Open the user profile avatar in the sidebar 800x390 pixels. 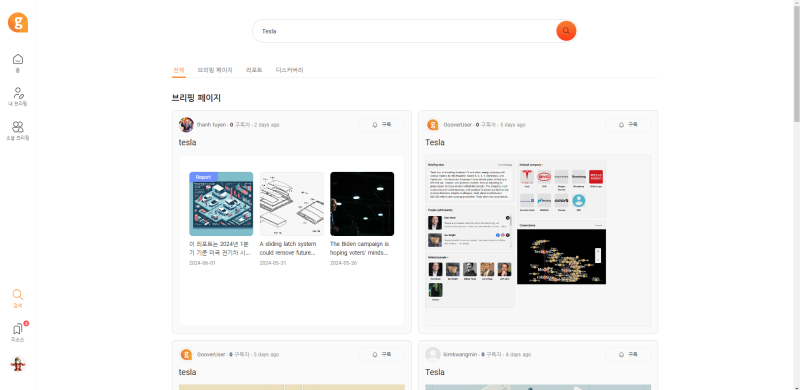coord(18,364)
